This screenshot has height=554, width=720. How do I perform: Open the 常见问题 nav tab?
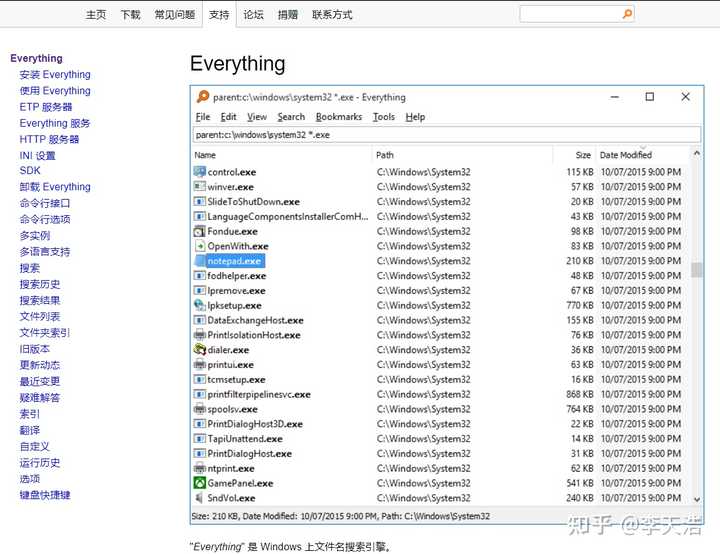pos(174,15)
